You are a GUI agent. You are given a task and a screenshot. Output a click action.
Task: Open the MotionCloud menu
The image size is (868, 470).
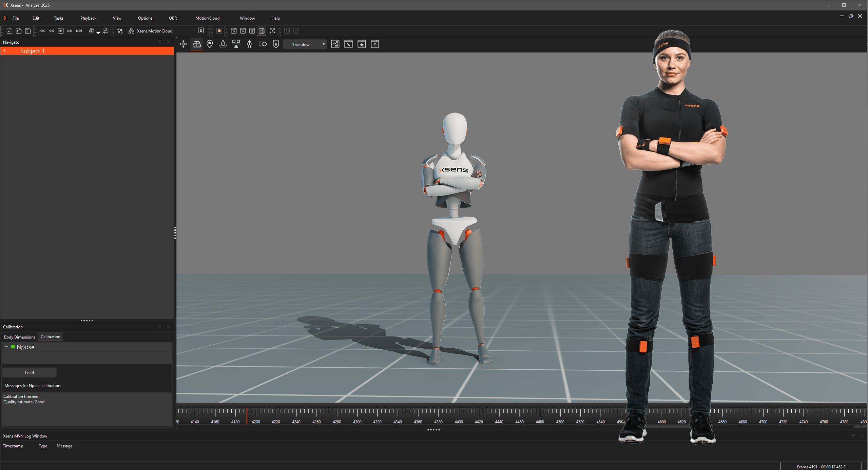point(207,18)
